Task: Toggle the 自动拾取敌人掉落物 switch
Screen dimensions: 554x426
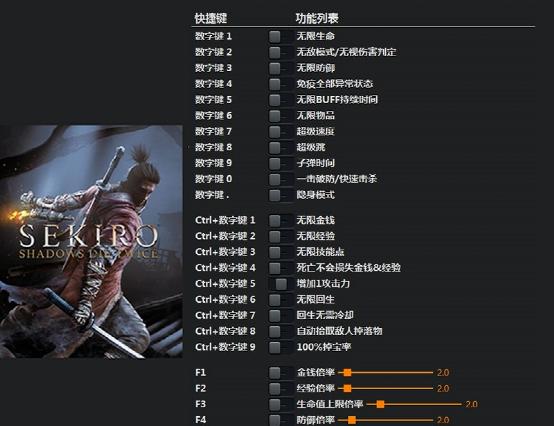Action: pos(281,331)
